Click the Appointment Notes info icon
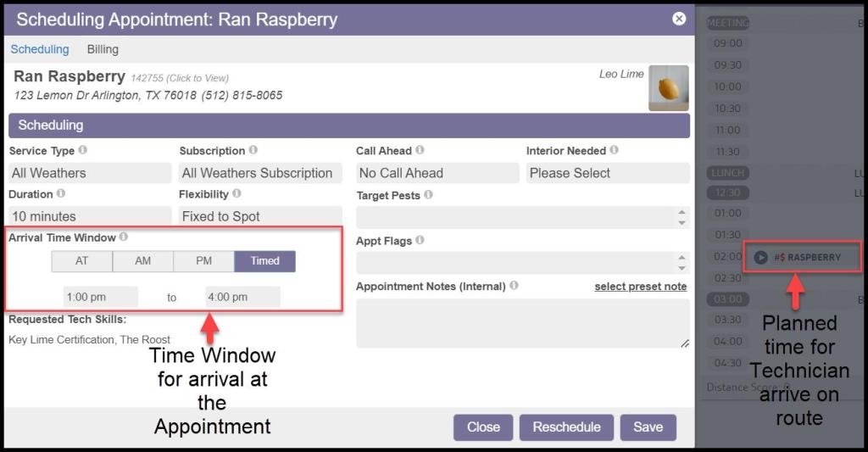 (514, 286)
